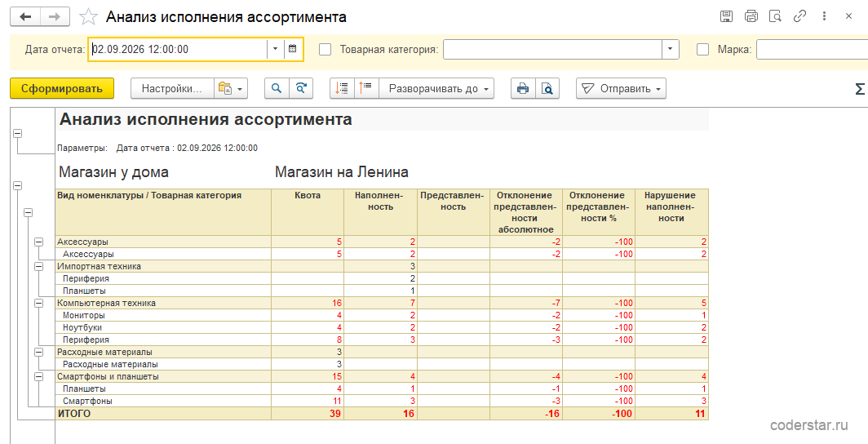
Task: Click the find next icon beside magnifier
Action: tap(300, 88)
